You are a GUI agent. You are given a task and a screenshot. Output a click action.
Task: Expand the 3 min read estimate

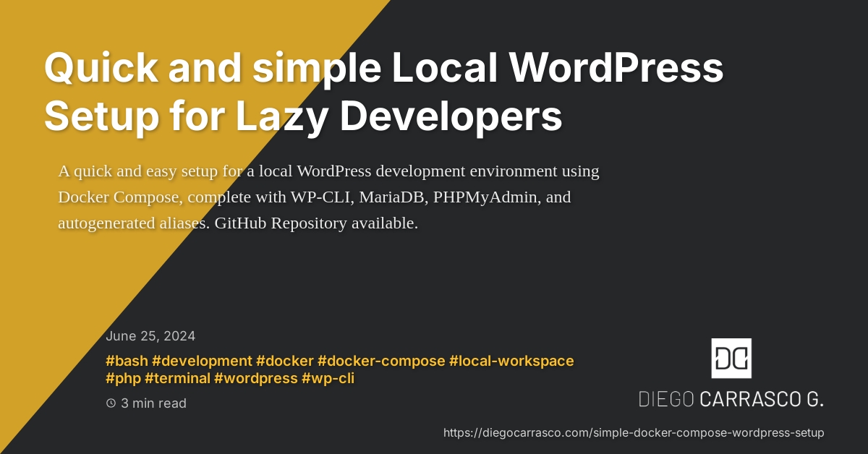pos(153,403)
